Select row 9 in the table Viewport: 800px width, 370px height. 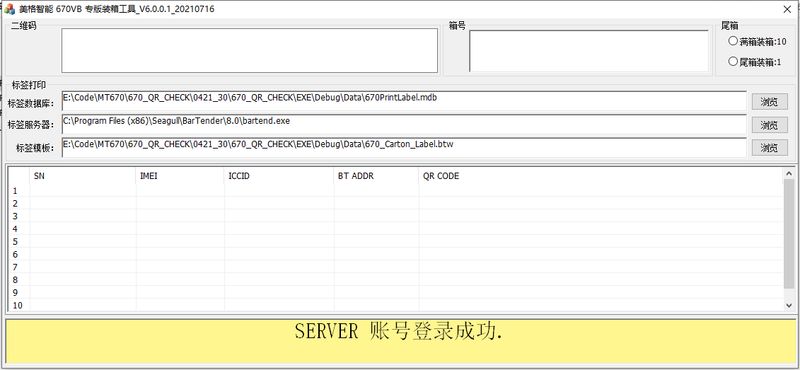click(x=396, y=293)
